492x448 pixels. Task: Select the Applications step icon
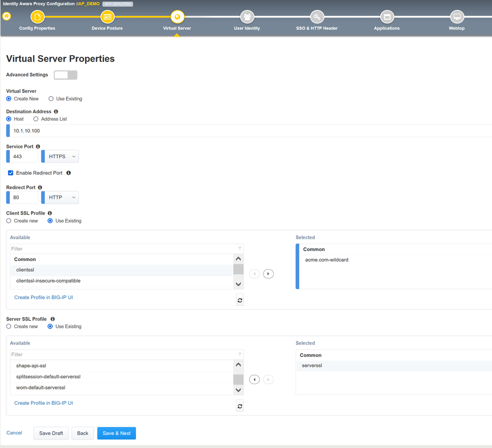coord(387,17)
